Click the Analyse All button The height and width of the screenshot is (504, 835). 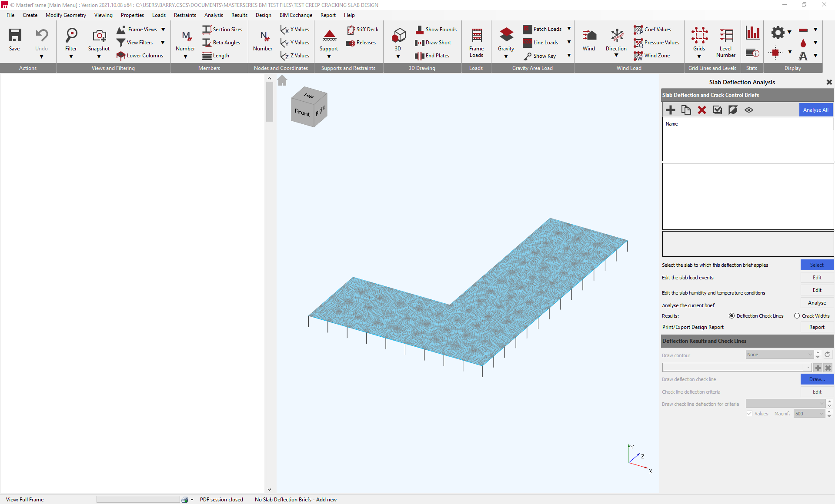[x=815, y=109]
